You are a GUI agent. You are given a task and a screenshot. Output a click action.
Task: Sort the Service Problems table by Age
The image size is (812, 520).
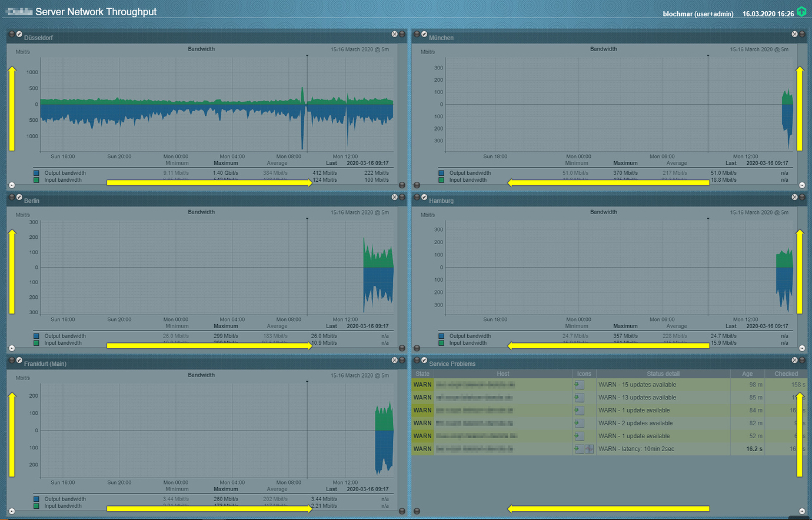[x=747, y=374]
